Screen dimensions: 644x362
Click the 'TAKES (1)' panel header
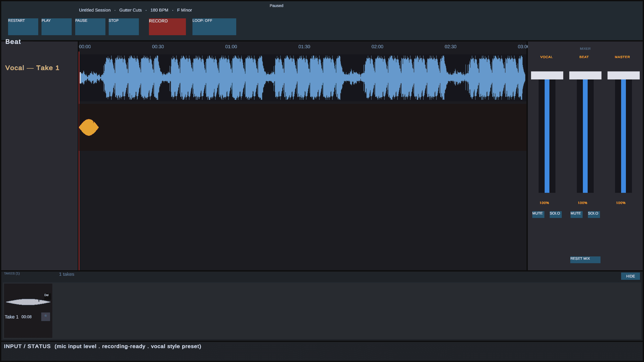point(12,274)
